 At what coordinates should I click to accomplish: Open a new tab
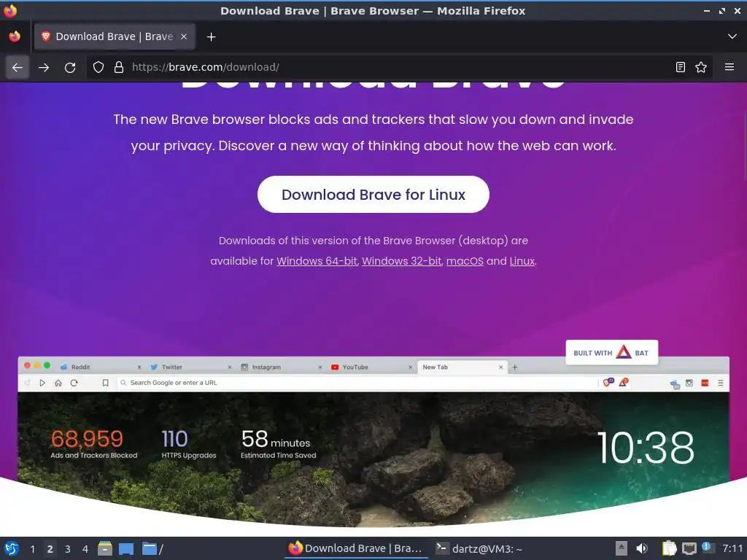point(211,36)
